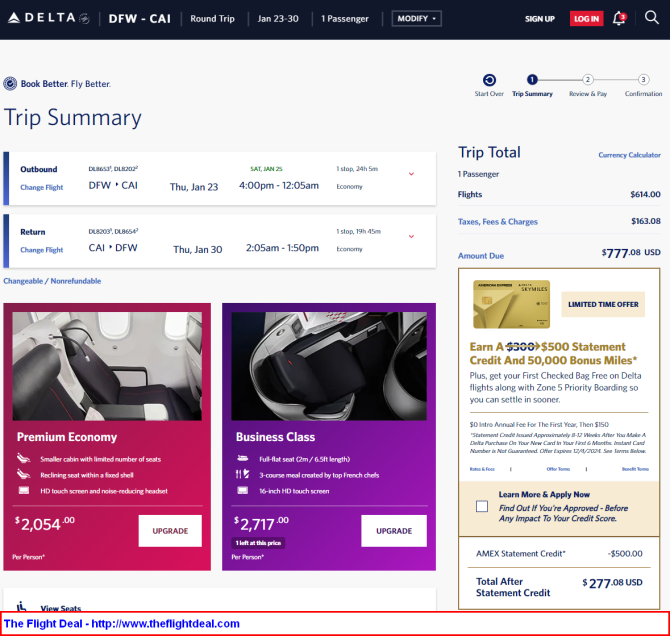Image resolution: width=670 pixels, height=636 pixels.
Task: Click the Premium Economy seat photo
Action: (107, 366)
